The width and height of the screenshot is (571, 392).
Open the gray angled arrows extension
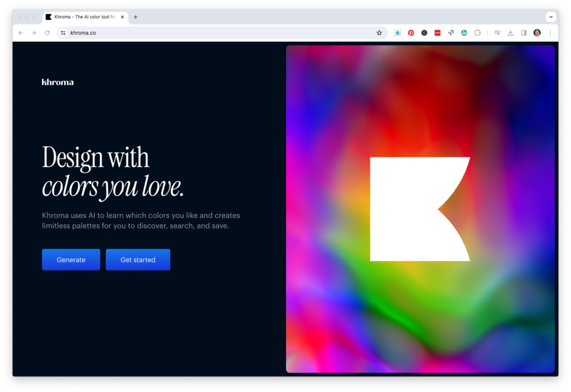pyautogui.click(x=451, y=33)
